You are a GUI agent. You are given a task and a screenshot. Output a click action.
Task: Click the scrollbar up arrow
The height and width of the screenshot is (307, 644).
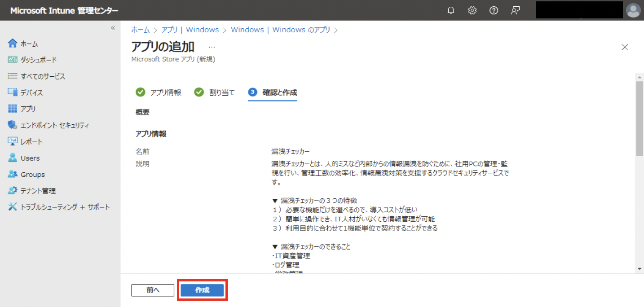point(640,77)
